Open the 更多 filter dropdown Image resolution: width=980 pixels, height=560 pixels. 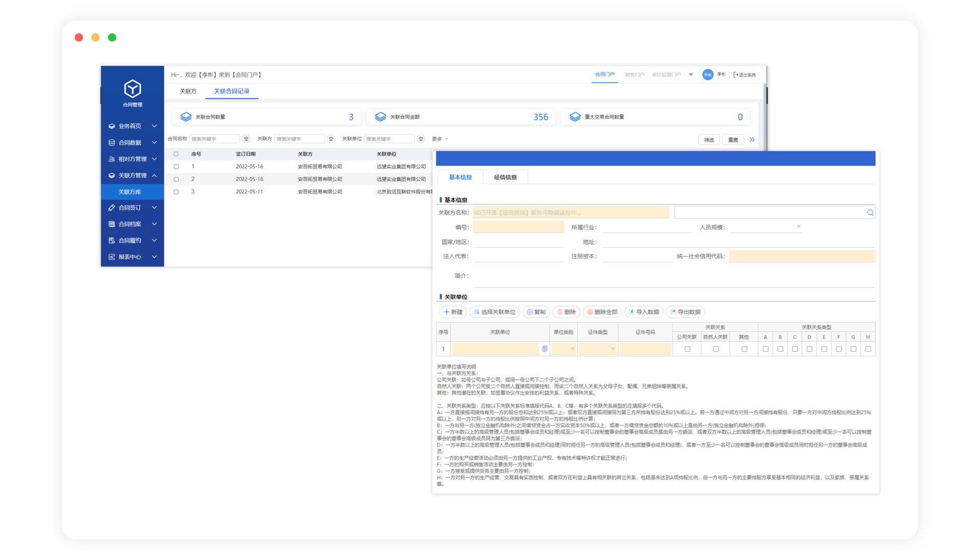click(440, 139)
